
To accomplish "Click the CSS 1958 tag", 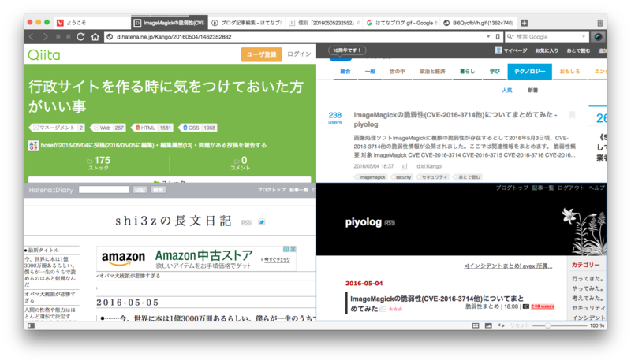I will click(198, 128).
